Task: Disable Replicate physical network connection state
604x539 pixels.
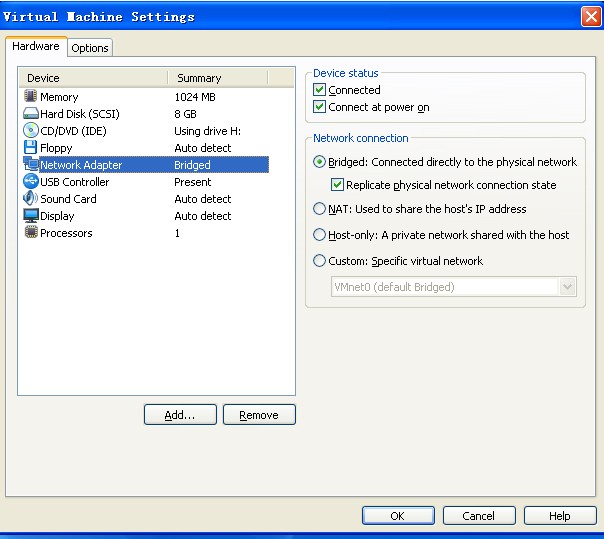Action: (x=338, y=185)
